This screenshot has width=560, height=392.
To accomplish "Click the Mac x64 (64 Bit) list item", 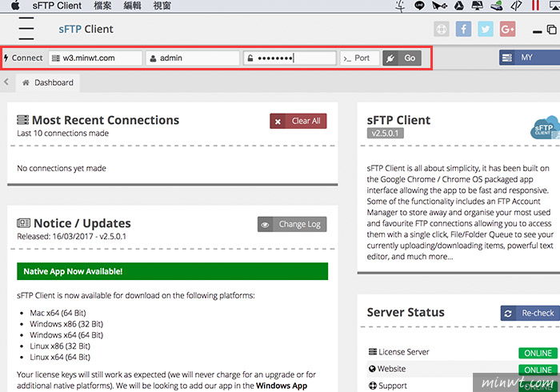I will coord(58,313).
